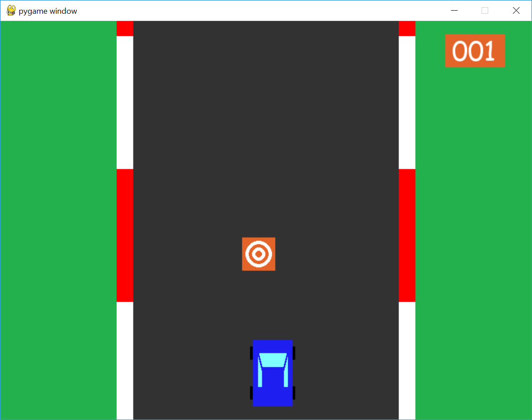Close the pygame window

[x=516, y=11]
